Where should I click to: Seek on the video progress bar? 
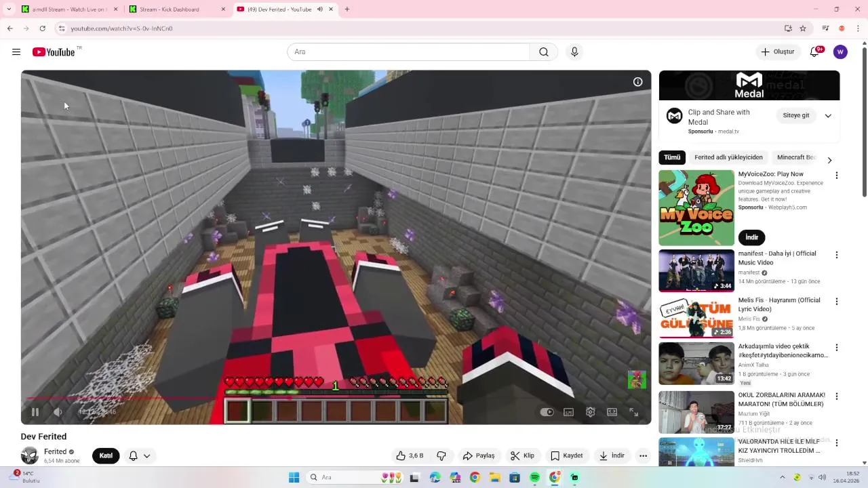[x=336, y=399]
